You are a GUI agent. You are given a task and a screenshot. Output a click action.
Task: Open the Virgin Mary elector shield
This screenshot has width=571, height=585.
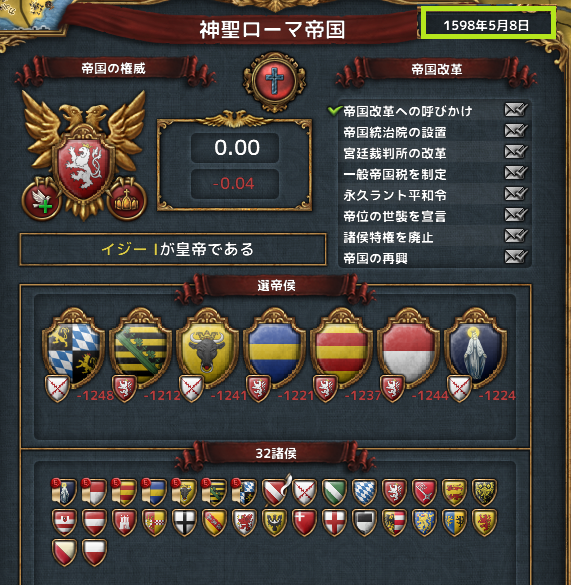(x=475, y=348)
